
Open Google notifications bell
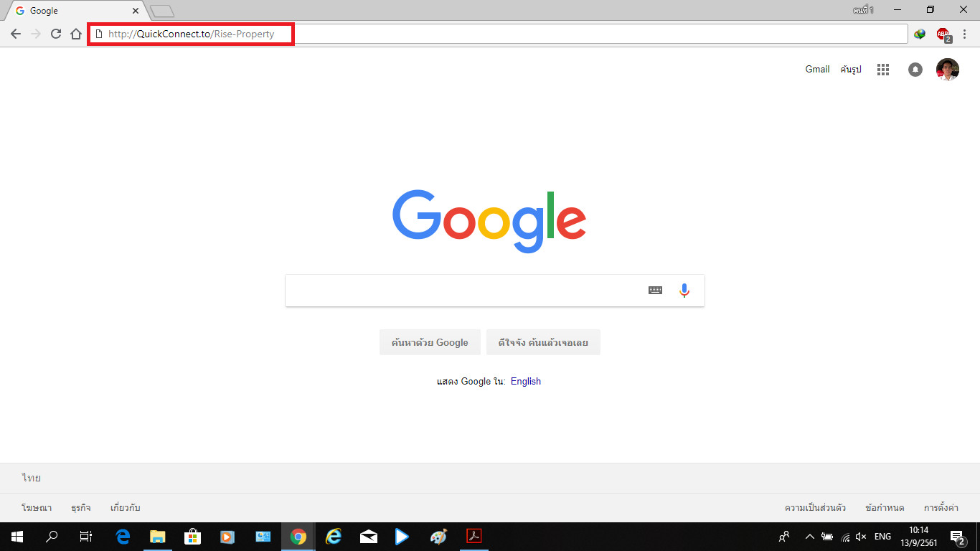915,70
